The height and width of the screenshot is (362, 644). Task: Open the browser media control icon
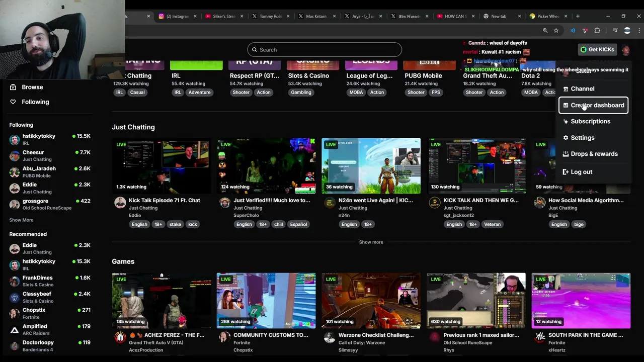[x=615, y=31]
